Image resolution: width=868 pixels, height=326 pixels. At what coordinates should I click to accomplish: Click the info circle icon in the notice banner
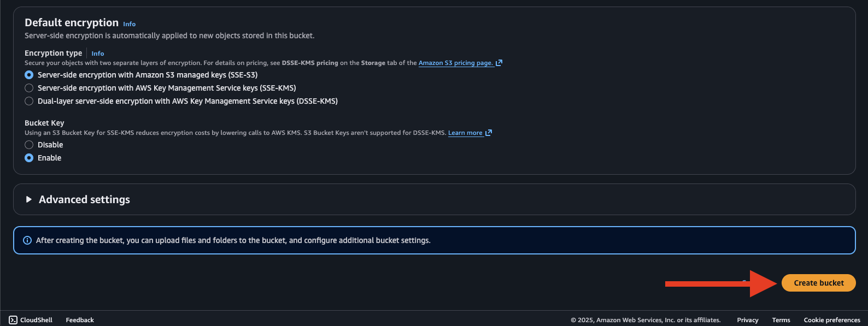[x=27, y=240]
